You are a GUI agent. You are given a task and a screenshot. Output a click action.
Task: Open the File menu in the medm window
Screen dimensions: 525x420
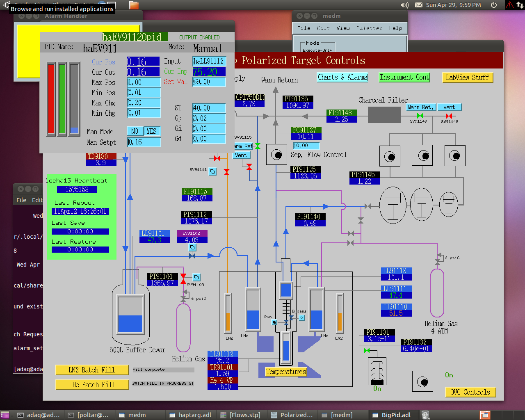click(x=304, y=28)
